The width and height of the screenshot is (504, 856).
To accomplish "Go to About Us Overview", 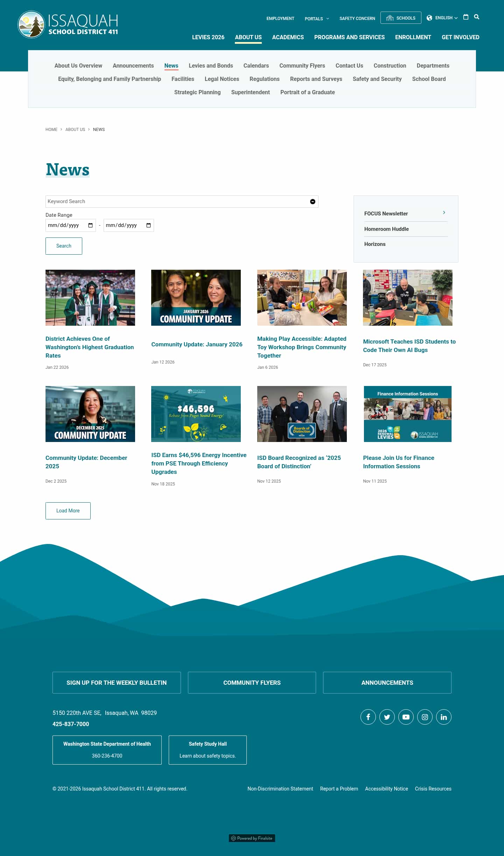I will coord(78,65).
